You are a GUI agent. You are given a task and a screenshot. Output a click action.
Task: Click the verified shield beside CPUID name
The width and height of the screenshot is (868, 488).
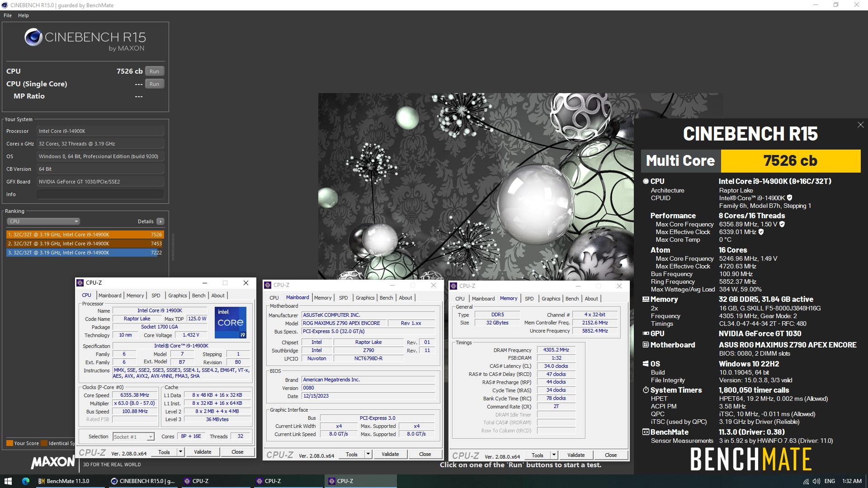click(789, 198)
